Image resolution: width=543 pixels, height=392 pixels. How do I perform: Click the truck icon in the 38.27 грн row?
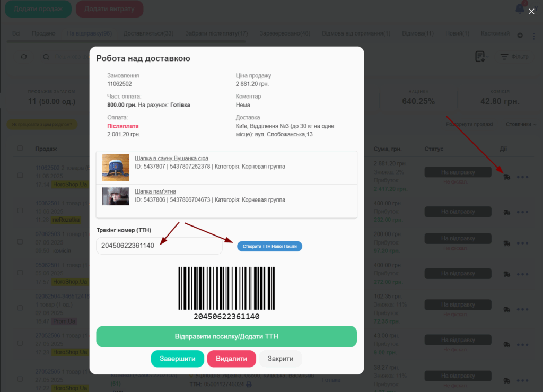tap(506, 380)
